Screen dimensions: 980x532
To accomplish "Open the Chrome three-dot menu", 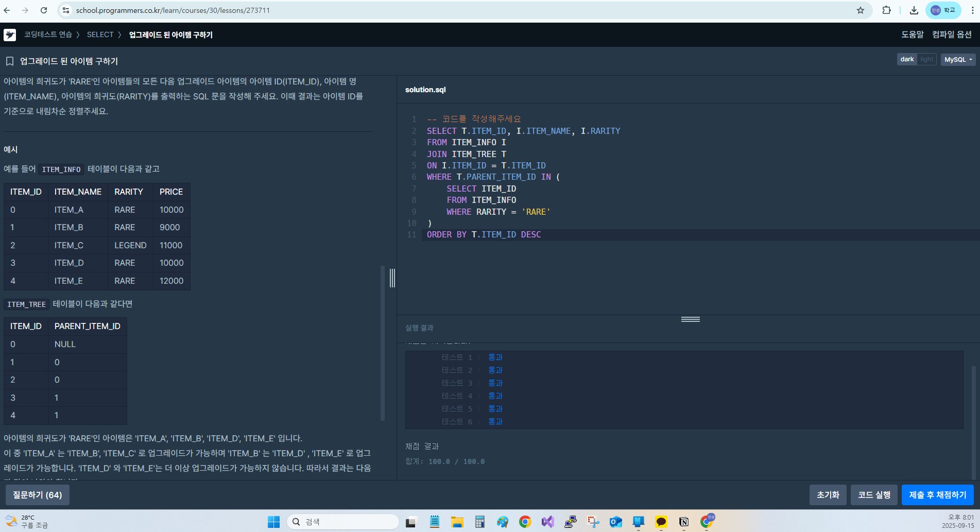I will point(972,10).
